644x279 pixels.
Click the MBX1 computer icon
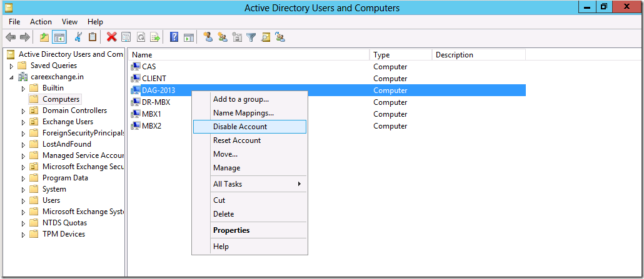[x=136, y=114]
